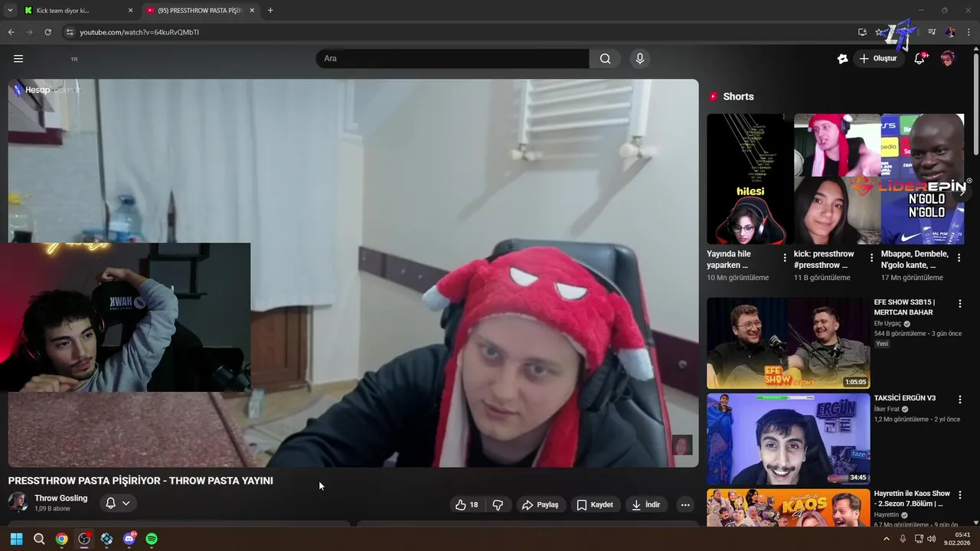View site information icon in address bar

tap(70, 32)
